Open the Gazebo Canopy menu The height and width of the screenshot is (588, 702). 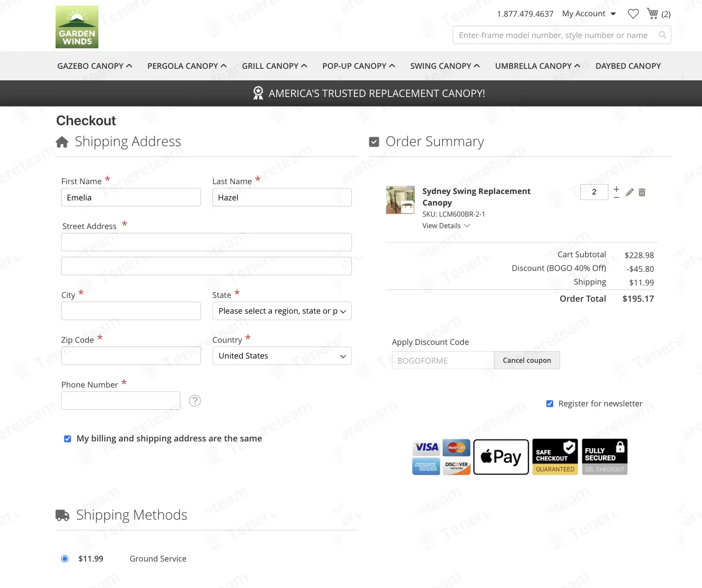point(94,66)
